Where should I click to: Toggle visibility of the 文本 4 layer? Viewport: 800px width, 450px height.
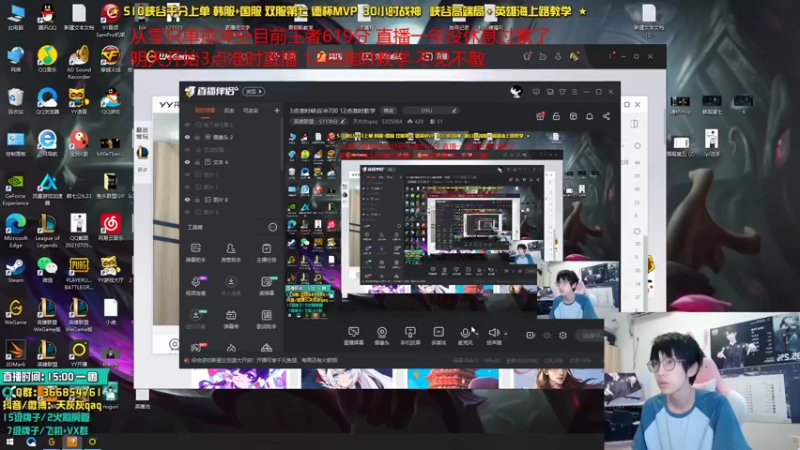(x=187, y=162)
